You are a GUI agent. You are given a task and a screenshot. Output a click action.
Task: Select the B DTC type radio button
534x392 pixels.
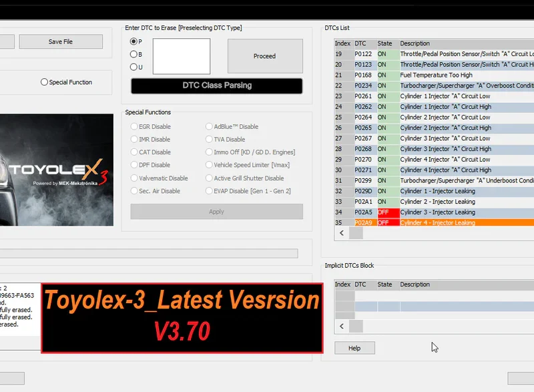[133, 54]
